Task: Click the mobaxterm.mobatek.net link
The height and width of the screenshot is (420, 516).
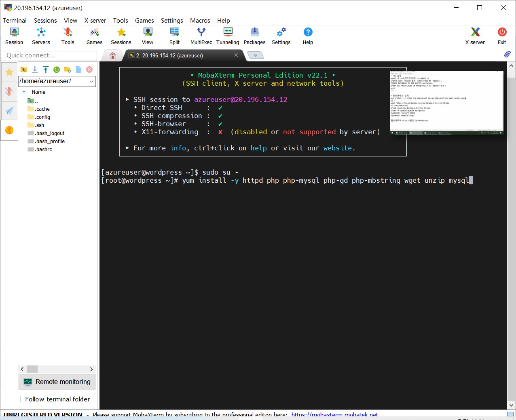Action: (x=334, y=415)
